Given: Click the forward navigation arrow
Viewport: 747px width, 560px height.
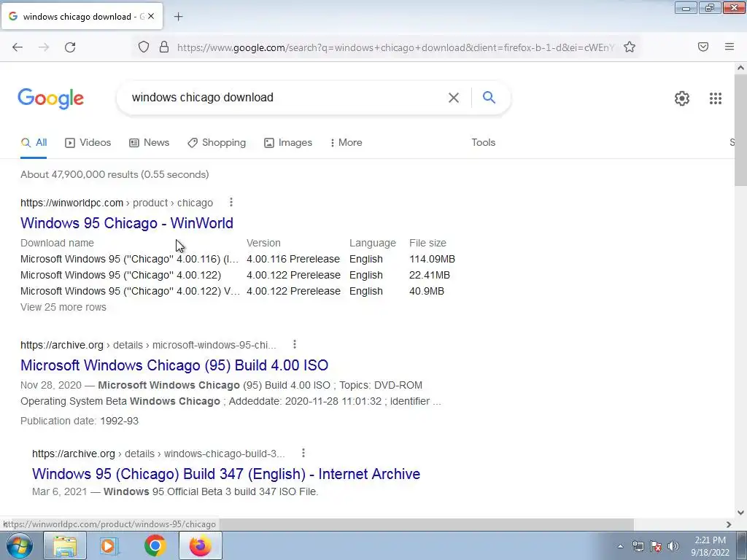Looking at the screenshot, I should tap(44, 47).
